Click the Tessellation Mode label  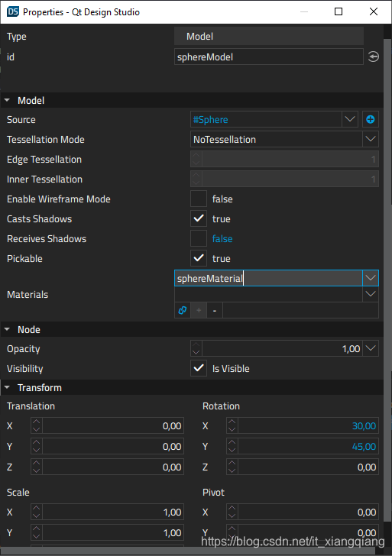point(45,139)
